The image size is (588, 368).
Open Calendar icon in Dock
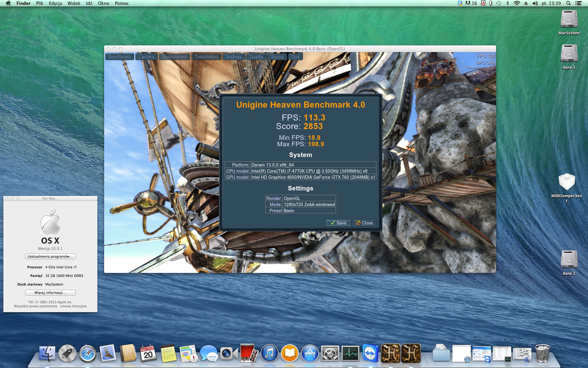148,353
